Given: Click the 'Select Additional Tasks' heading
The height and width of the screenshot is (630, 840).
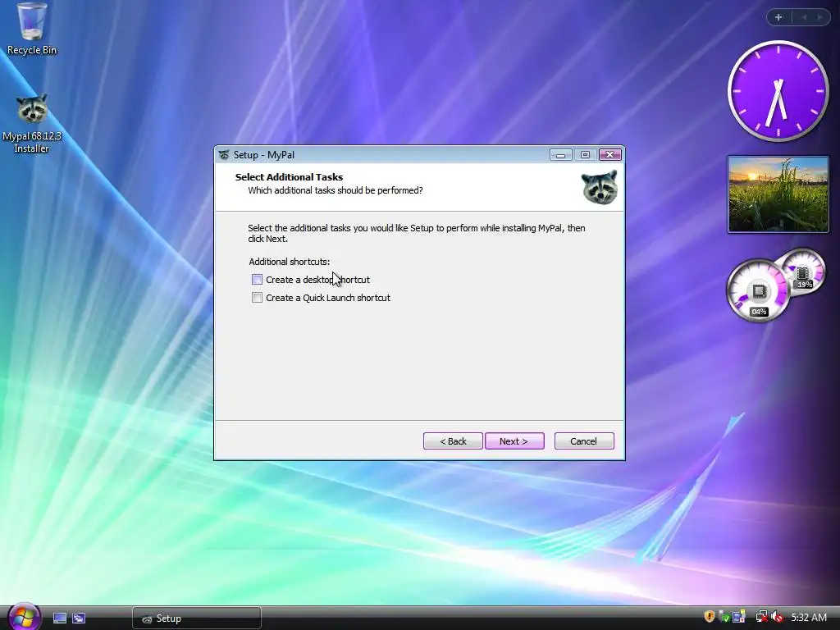Looking at the screenshot, I should [x=289, y=177].
